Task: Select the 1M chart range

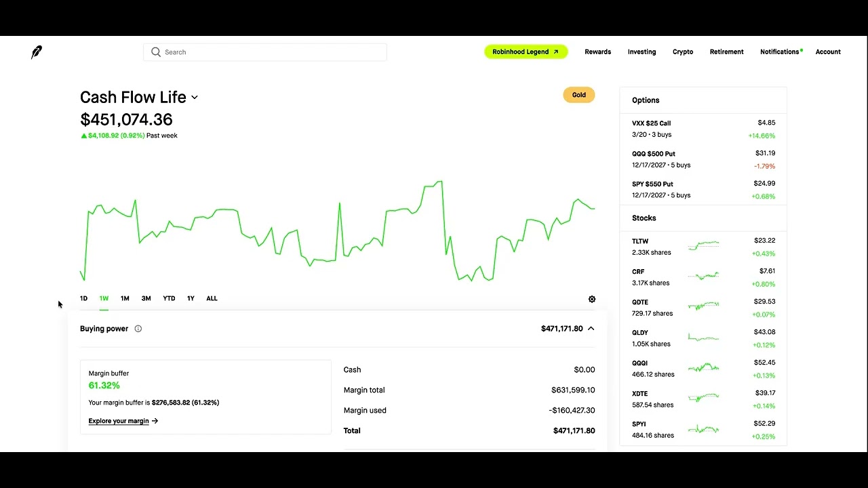Action: 125,298
